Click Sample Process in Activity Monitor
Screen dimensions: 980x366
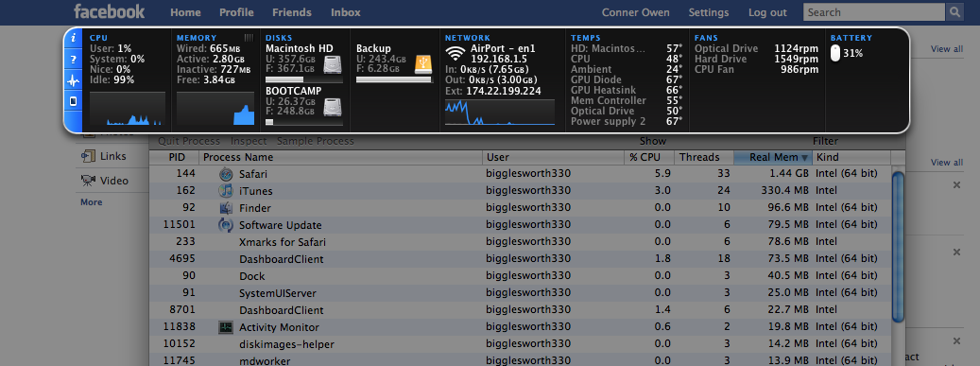pyautogui.click(x=315, y=142)
